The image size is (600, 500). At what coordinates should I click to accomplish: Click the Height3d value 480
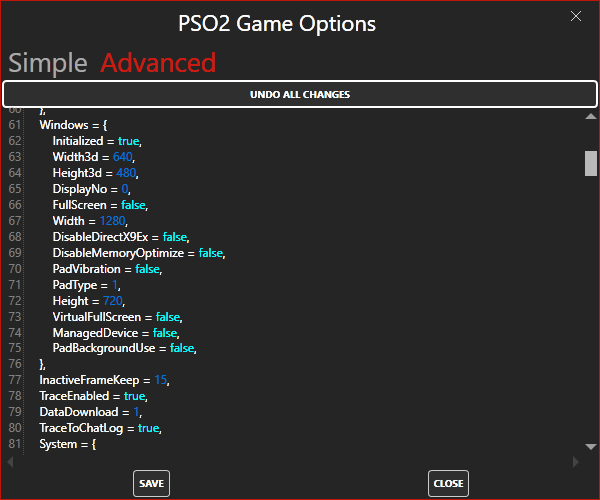[126, 173]
